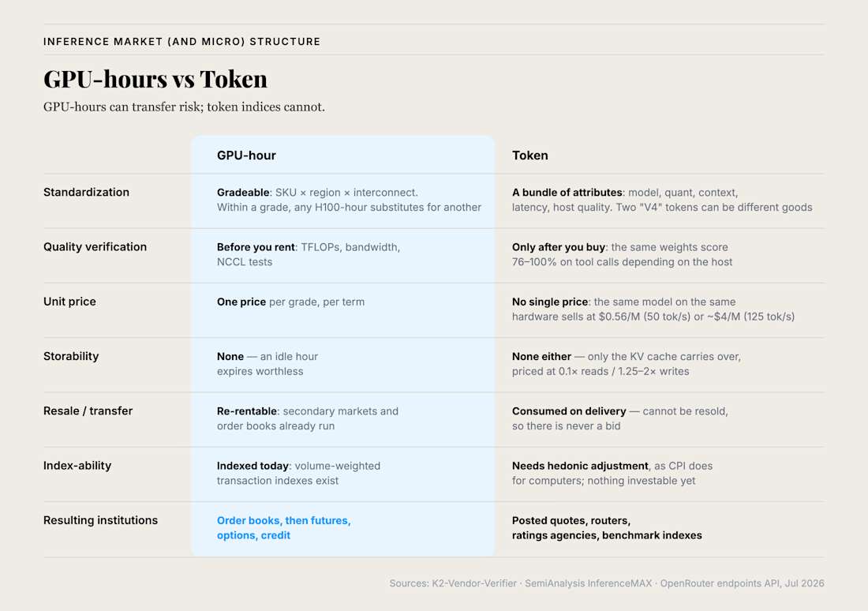Click 'priced at 0.1× reads / 1.25–2× writes'
868x611 pixels.
click(x=600, y=372)
